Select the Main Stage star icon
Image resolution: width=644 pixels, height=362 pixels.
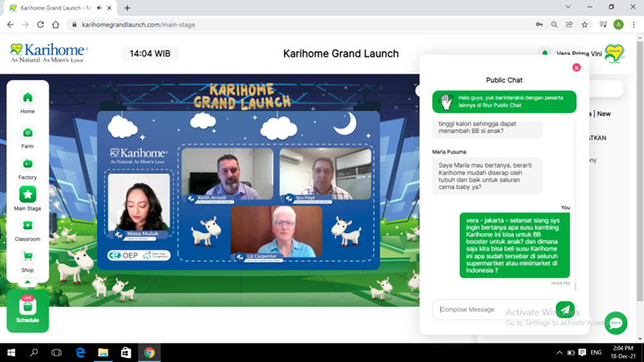(x=27, y=194)
